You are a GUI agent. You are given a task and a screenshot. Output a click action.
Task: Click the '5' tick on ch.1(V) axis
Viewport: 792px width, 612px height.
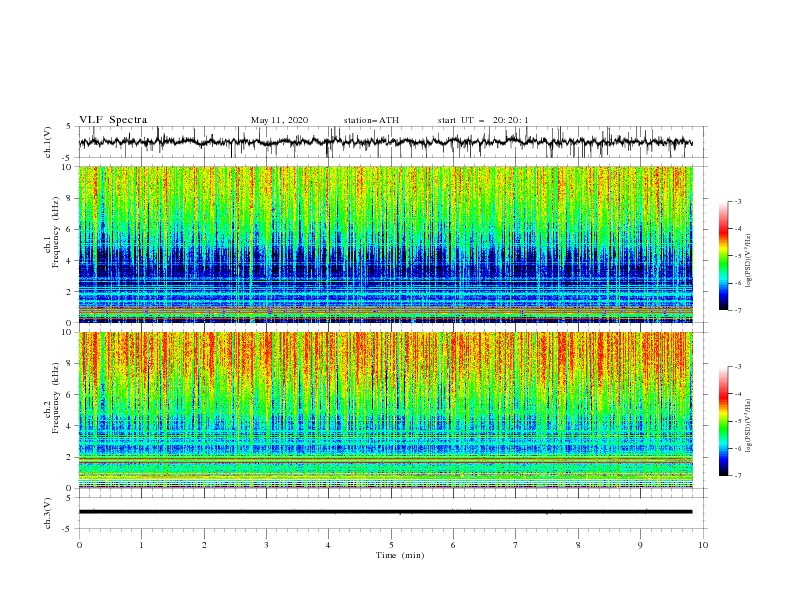69,126
